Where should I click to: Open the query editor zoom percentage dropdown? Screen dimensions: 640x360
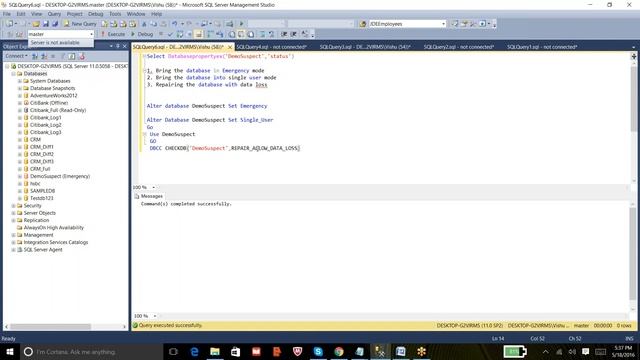coord(153,187)
